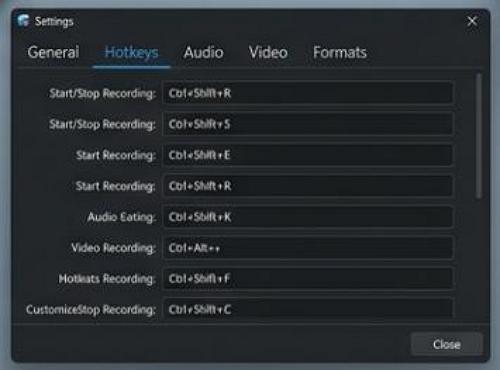Click the vertical scrollbar thumb

(x=479, y=136)
